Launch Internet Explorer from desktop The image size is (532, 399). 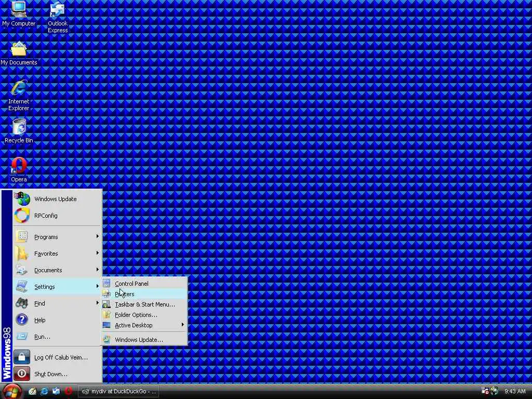tap(19, 96)
